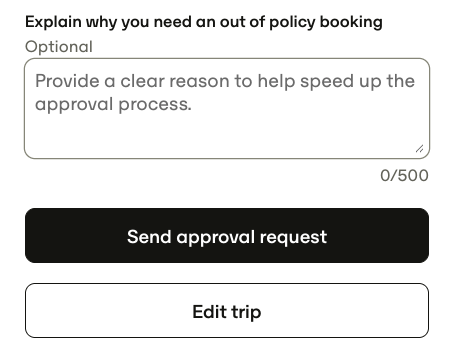The height and width of the screenshot is (361, 456).
Task: Click the 0/500 character counter
Action: tap(404, 175)
